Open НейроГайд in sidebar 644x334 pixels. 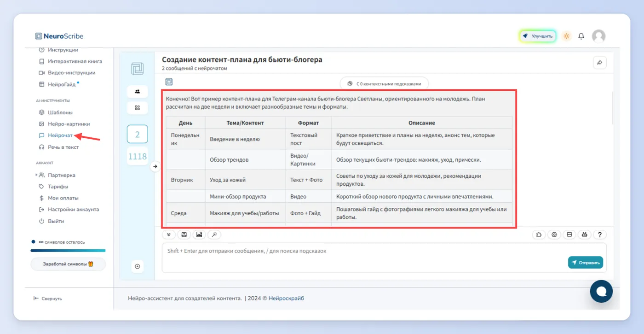pos(57,84)
